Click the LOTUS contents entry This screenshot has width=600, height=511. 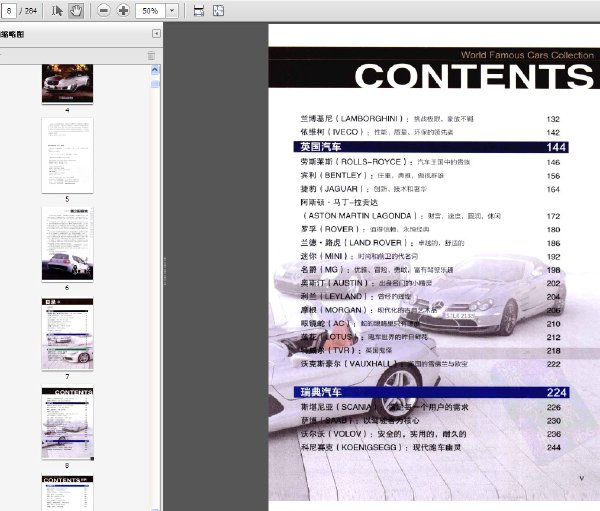click(x=364, y=337)
